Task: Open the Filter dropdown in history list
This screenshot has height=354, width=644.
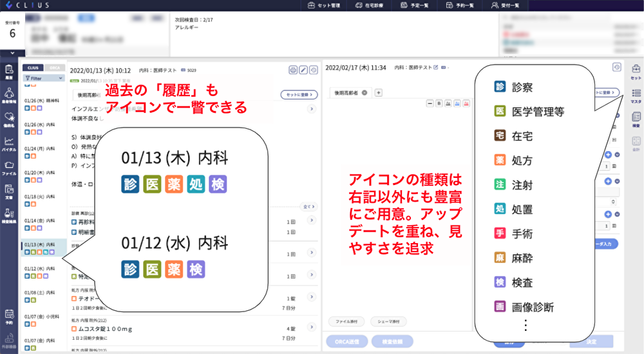Action: click(x=44, y=78)
